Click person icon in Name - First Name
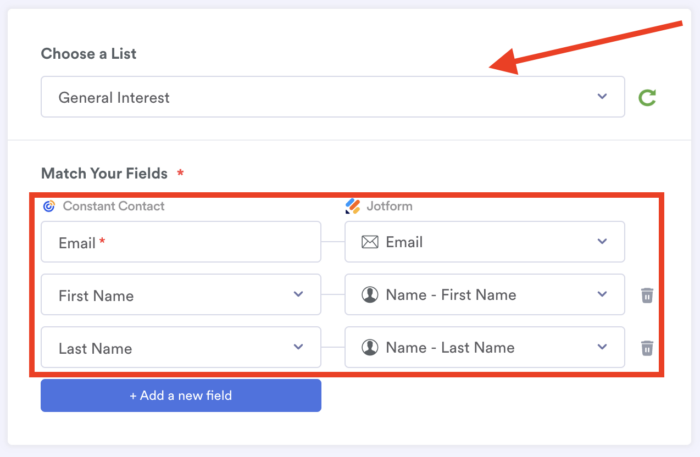This screenshot has height=457, width=700. click(x=370, y=295)
